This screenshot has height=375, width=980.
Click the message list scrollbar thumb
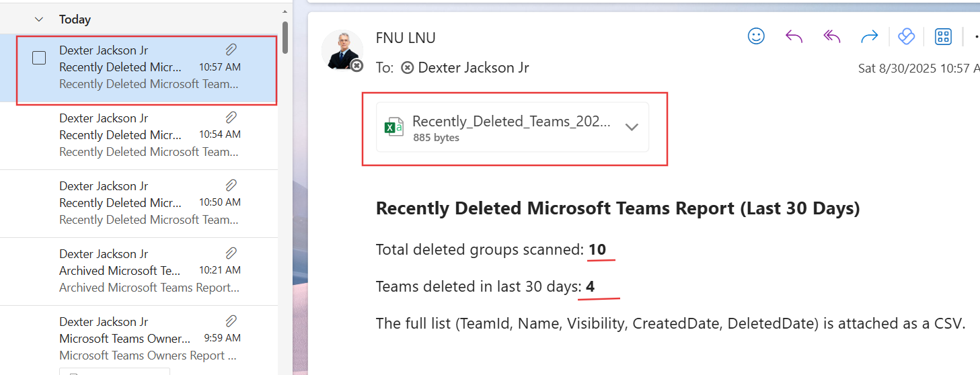pyautogui.click(x=285, y=37)
